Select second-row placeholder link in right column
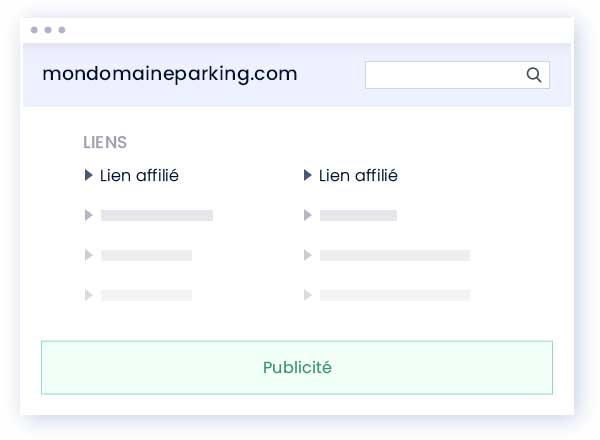The image size is (600, 440). tap(358, 215)
